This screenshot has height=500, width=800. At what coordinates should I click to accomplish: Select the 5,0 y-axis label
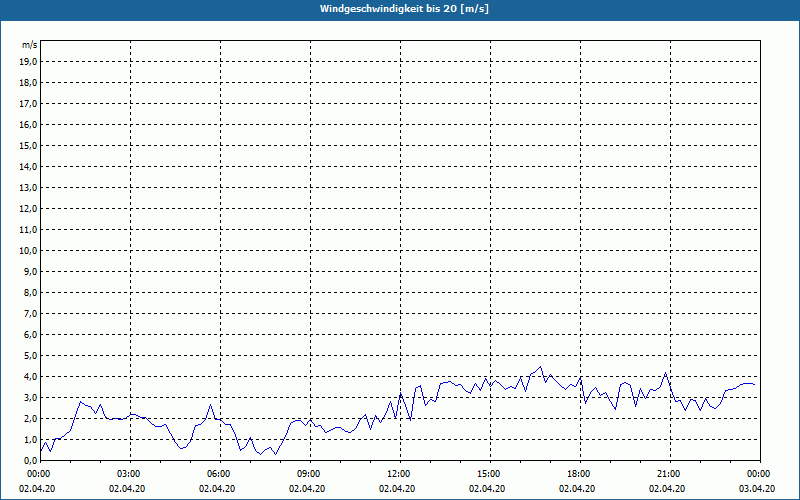point(29,355)
